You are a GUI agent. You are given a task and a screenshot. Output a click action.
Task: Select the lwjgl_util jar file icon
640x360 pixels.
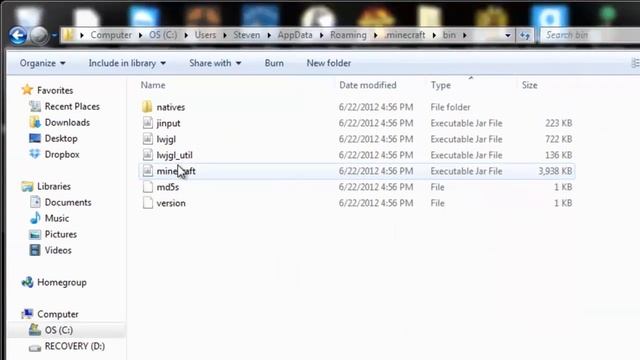coord(147,155)
